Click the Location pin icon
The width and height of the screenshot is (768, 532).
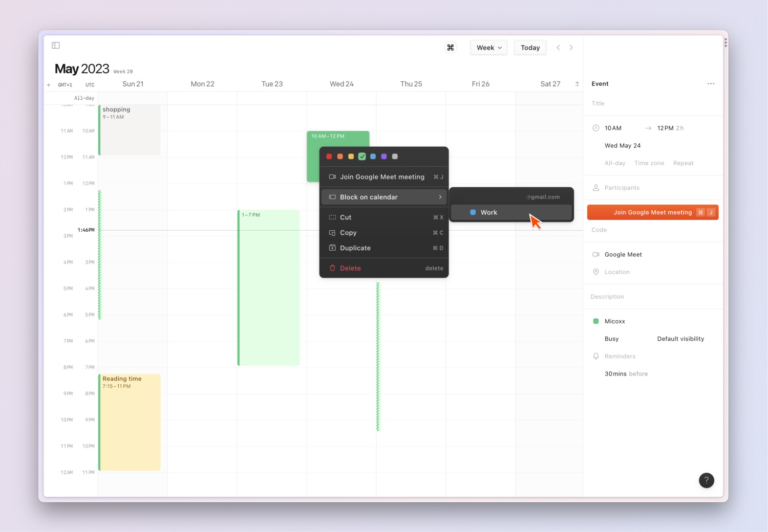pos(596,272)
